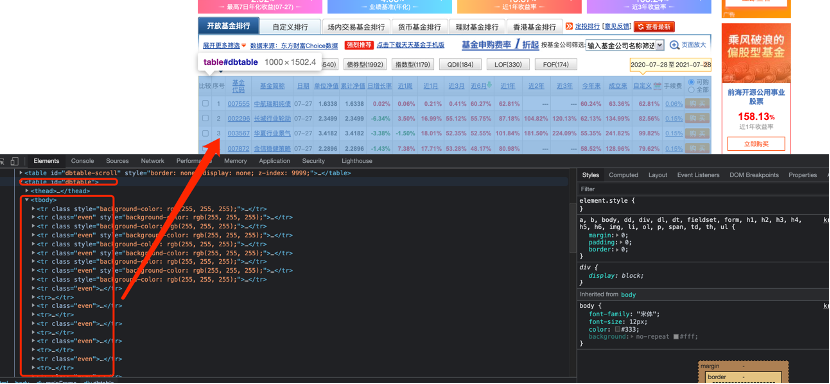Viewport: 830px width, 384px height.
Task: Open fund code link 007555
Action: coord(238,104)
